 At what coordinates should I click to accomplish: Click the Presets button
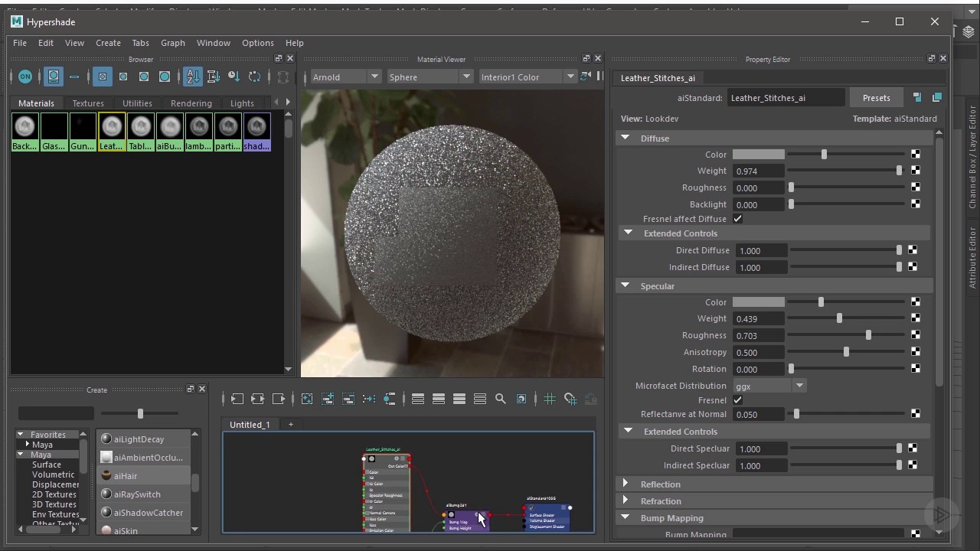(x=876, y=98)
